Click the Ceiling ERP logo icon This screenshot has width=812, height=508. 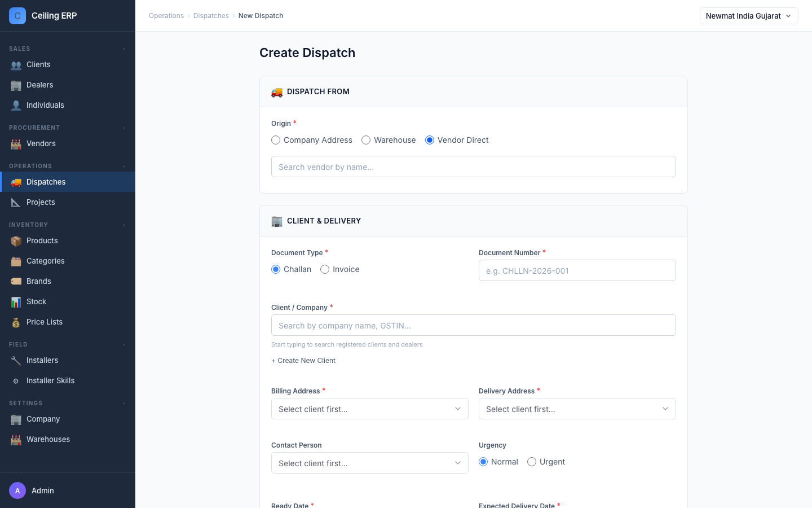pos(17,16)
